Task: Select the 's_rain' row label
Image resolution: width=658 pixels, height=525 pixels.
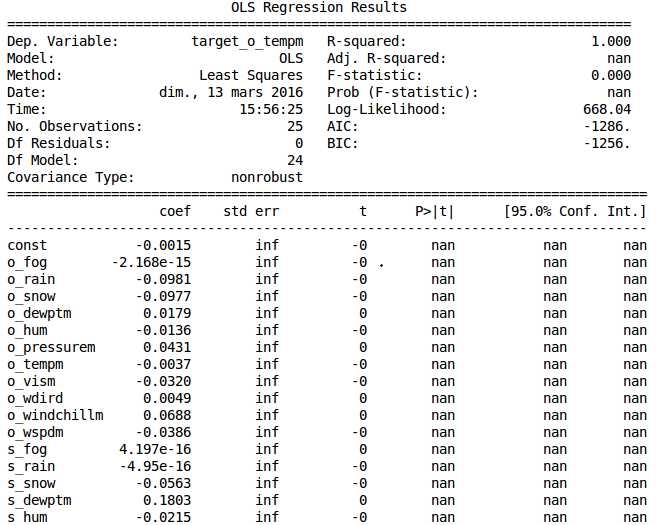Action: coord(31,467)
